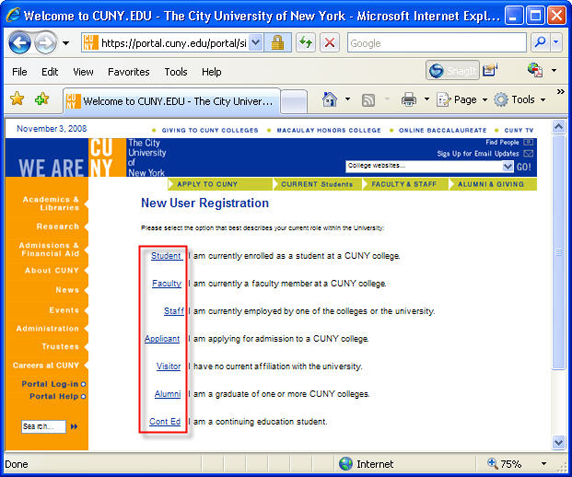572x477 pixels.
Task: Open the Favorites menu
Action: pyautogui.click(x=128, y=72)
